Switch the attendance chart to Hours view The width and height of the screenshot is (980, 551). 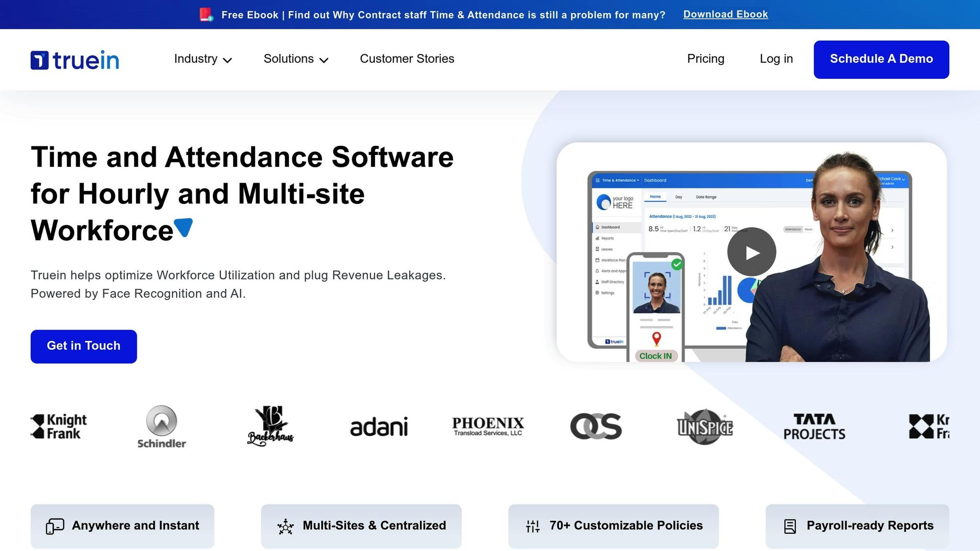(808, 229)
